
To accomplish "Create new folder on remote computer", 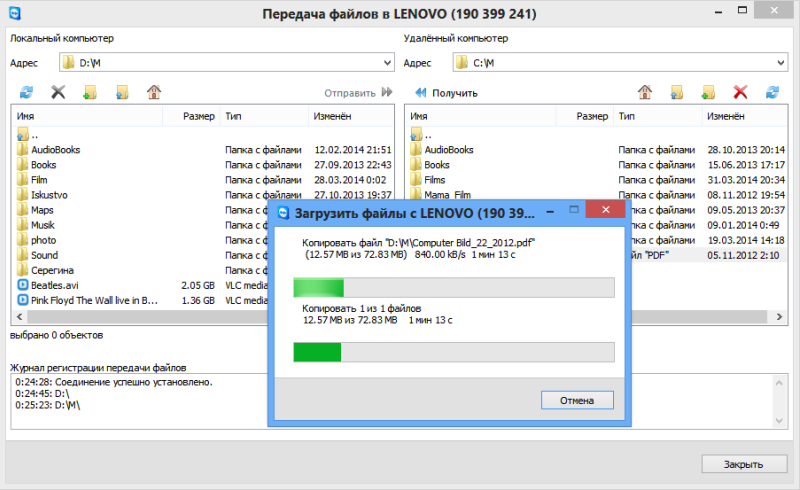I will coord(708,92).
